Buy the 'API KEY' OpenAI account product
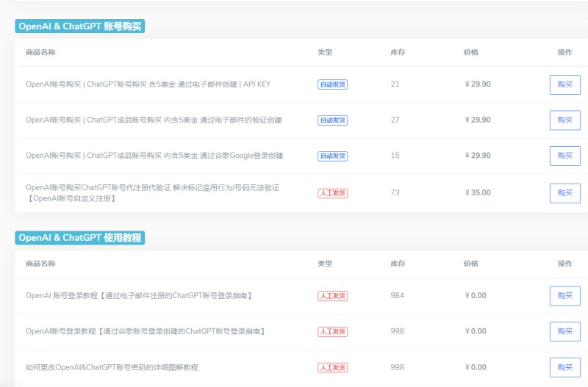The width and height of the screenshot is (588, 387). pos(564,84)
